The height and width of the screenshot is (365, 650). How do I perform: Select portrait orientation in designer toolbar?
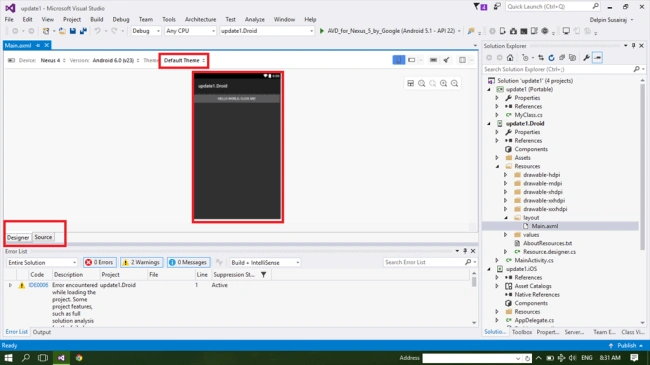tap(398, 60)
